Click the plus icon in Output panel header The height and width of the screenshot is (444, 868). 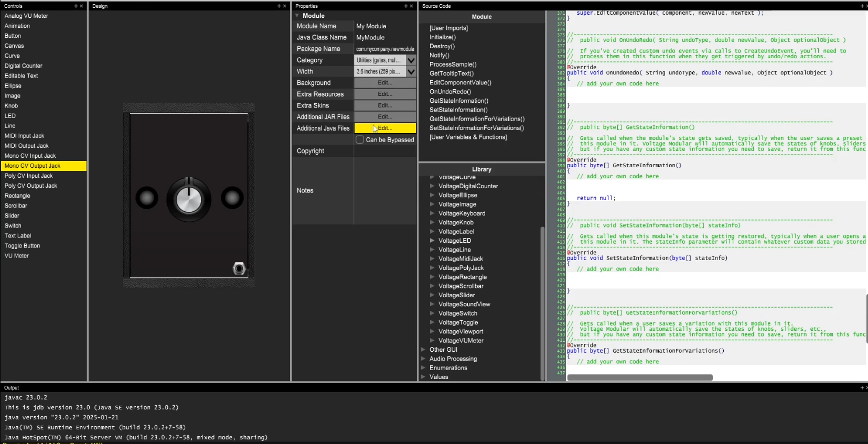862,388
